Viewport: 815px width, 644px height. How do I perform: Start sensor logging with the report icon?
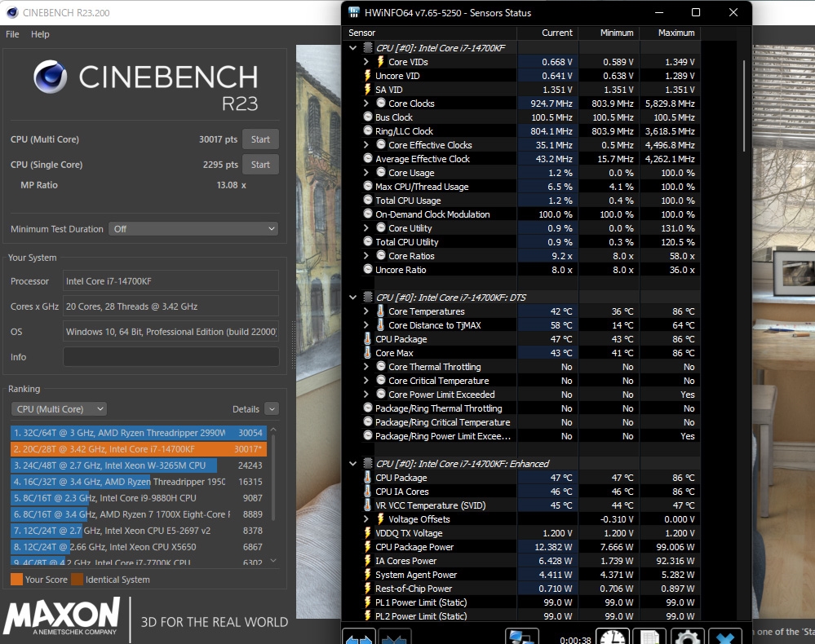(649, 636)
